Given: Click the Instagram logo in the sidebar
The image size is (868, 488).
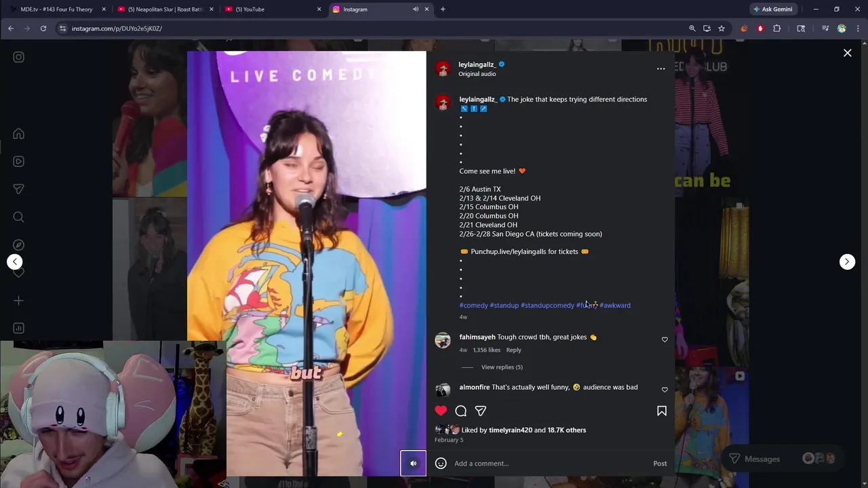Looking at the screenshot, I should tap(18, 57).
